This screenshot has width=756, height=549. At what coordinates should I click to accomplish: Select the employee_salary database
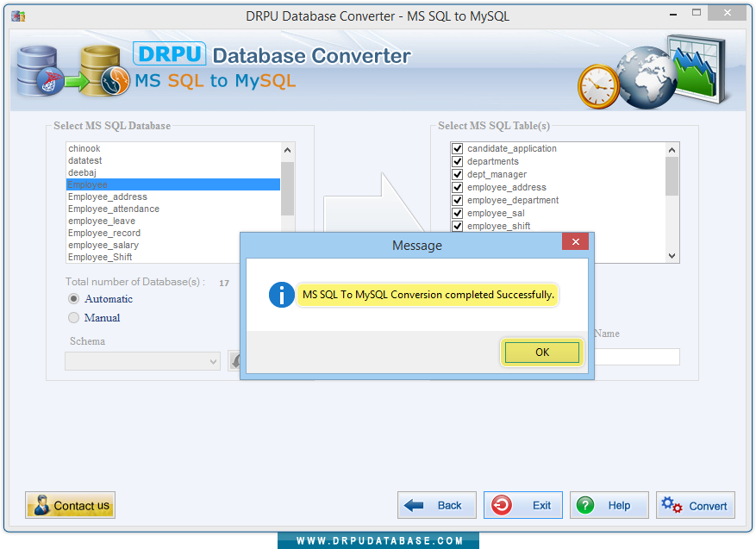[153, 245]
